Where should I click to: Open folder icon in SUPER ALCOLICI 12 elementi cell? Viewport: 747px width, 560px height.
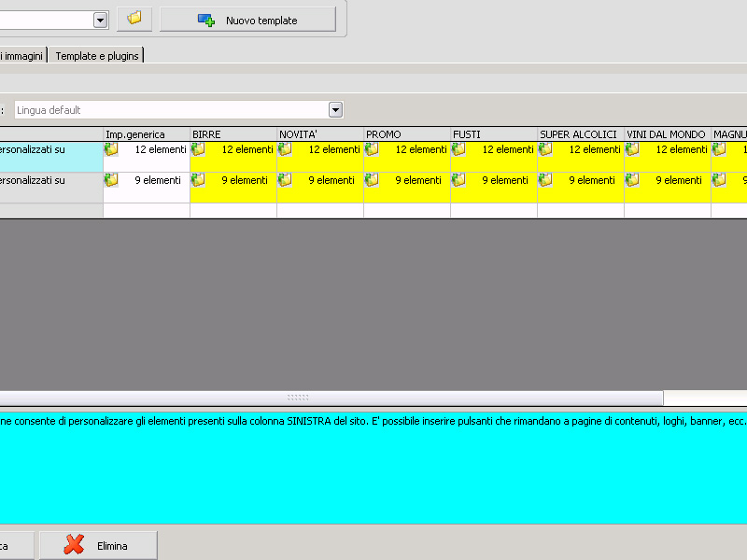click(545, 149)
